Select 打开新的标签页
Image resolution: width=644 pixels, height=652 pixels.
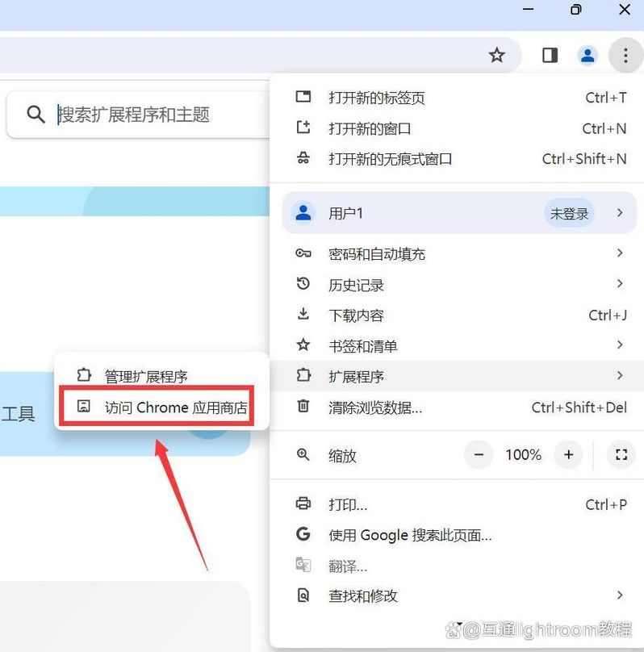pos(457,98)
